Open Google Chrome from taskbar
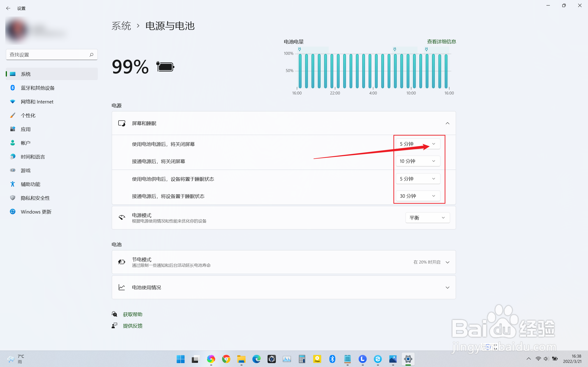The height and width of the screenshot is (367, 588). pos(226,359)
